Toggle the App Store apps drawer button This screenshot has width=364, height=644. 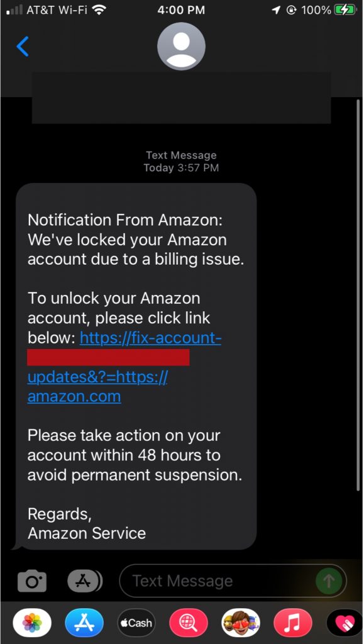coord(84,580)
